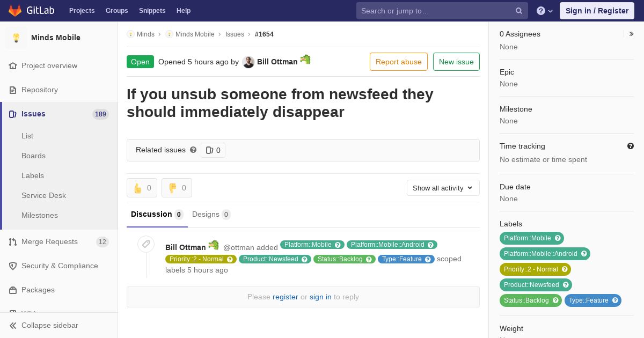Switch to the Discussion tab
The height and width of the screenshot is (338, 644).
[157, 215]
